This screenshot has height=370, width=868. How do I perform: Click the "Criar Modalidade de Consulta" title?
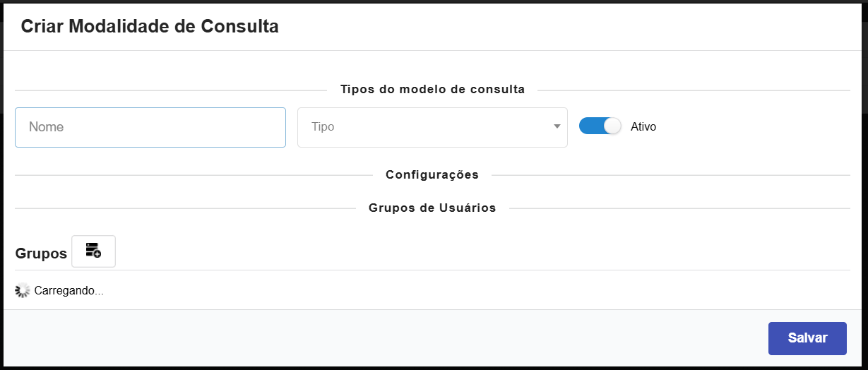[x=150, y=27]
